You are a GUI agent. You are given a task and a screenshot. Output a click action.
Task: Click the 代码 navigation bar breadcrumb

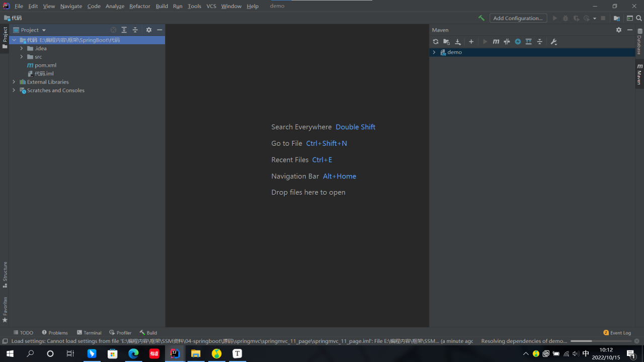coord(13,18)
